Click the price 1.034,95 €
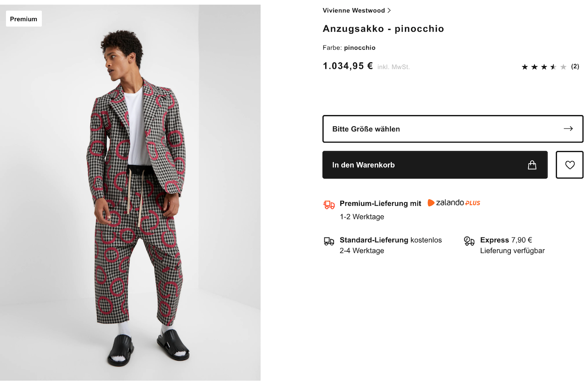Viewport: 588px width, 384px height. pos(348,66)
